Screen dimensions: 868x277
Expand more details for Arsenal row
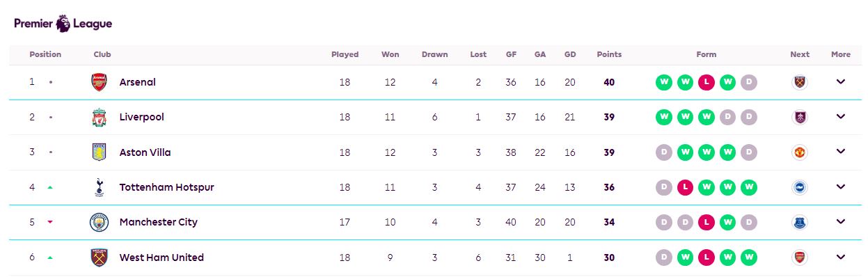840,81
